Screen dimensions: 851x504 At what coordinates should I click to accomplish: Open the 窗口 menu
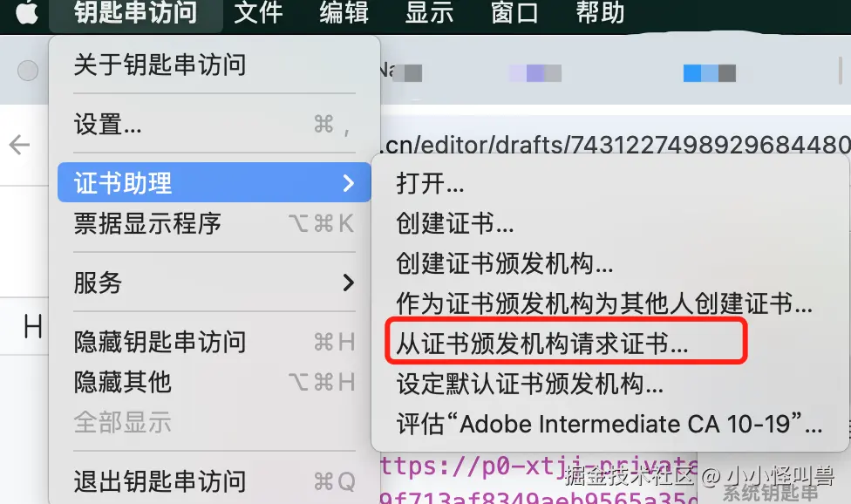(x=514, y=12)
